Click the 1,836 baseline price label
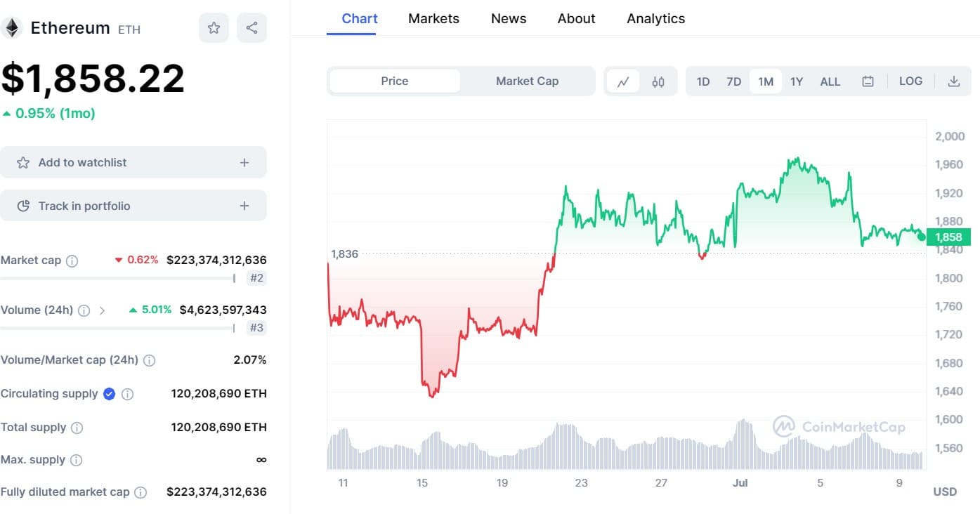The height and width of the screenshot is (514, 980). (x=344, y=254)
